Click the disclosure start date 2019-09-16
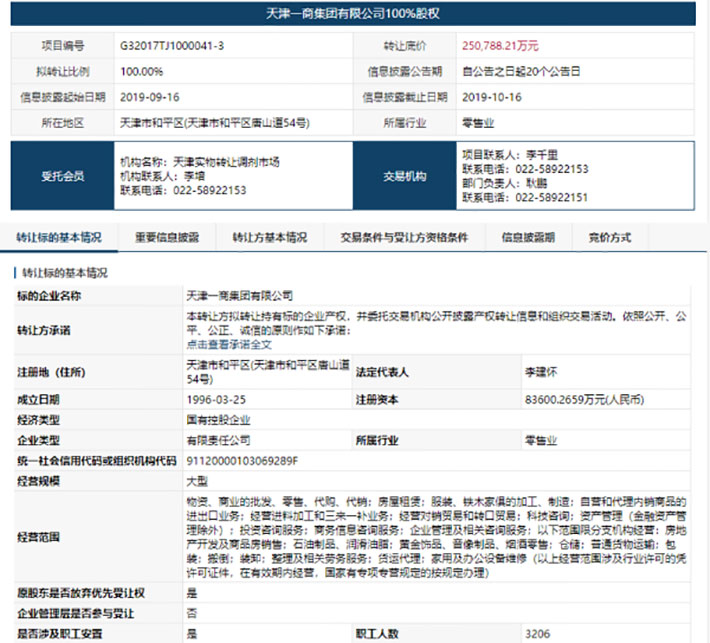 click(149, 97)
